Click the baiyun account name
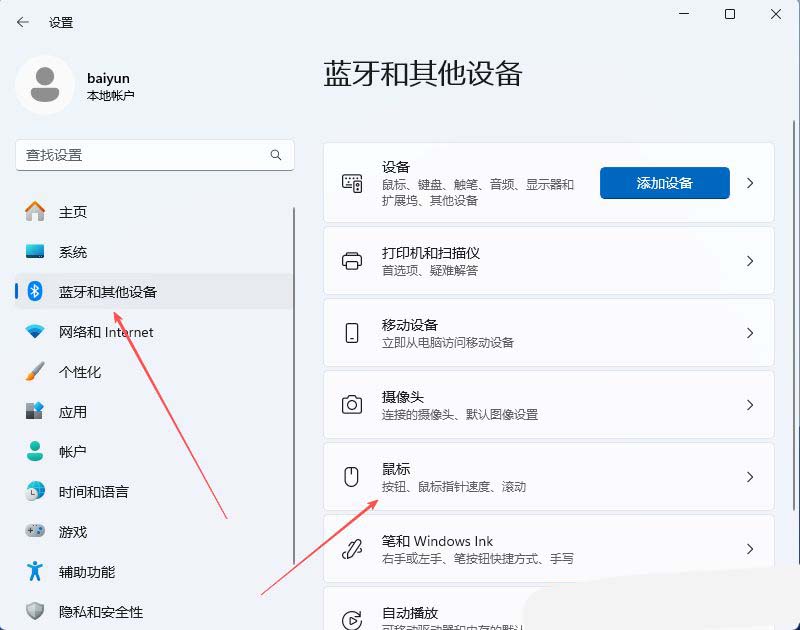This screenshot has height=630, width=800. pyautogui.click(x=108, y=78)
